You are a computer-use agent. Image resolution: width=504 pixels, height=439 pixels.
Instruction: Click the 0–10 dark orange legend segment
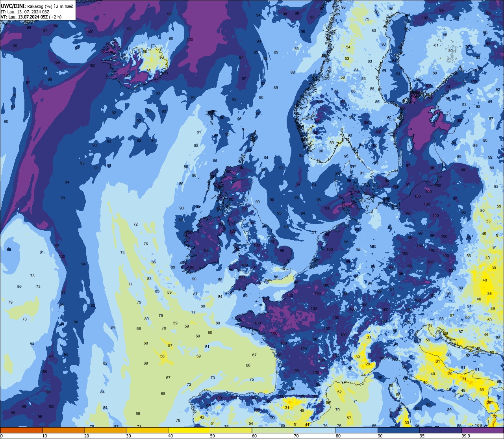[x=21, y=430]
